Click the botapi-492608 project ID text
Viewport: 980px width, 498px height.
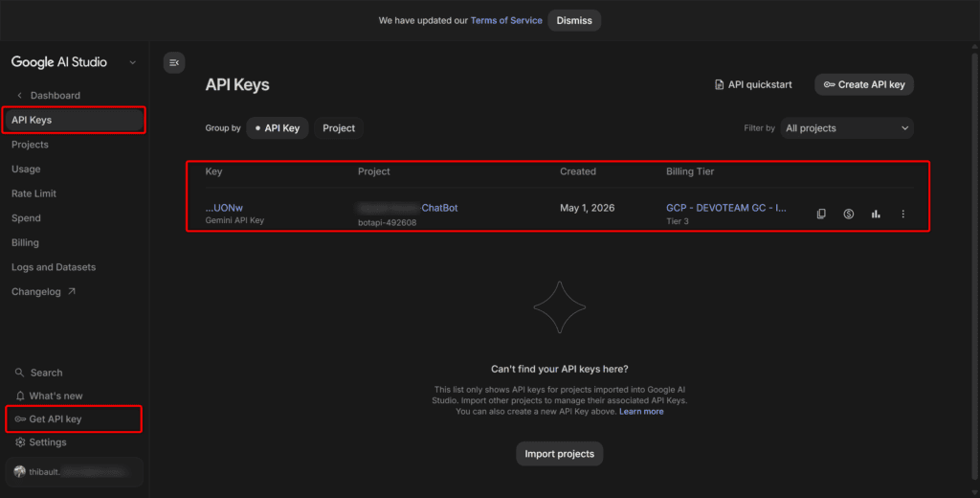pyautogui.click(x=387, y=222)
